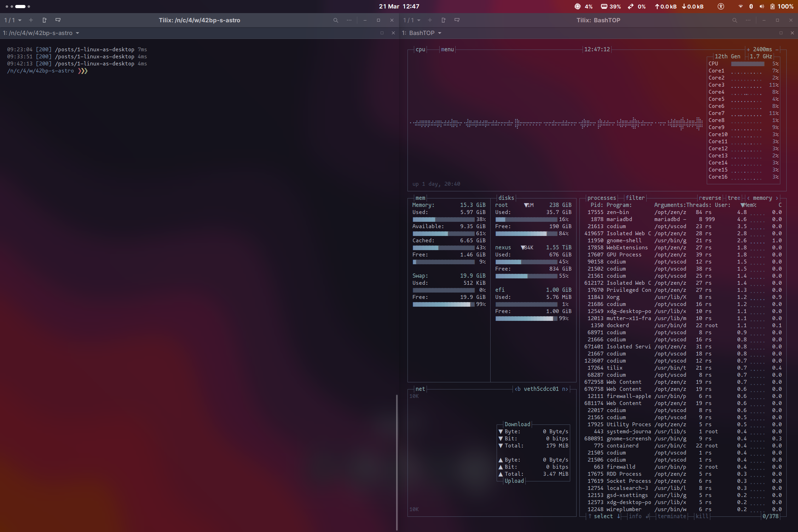Click the info option at processes bottom
798x532 pixels.
638,516
